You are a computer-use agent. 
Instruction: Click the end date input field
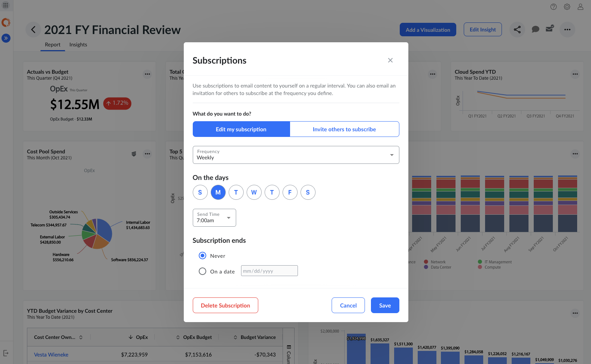coord(269,271)
